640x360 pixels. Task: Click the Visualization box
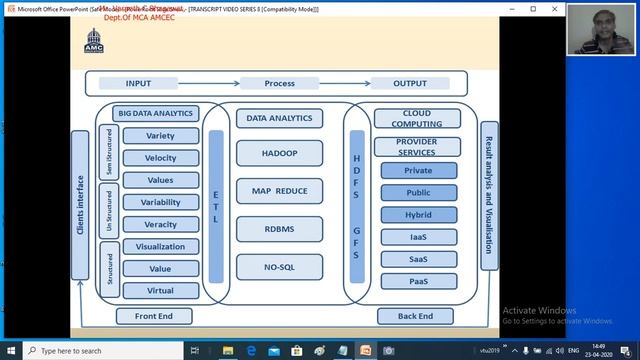point(160,247)
